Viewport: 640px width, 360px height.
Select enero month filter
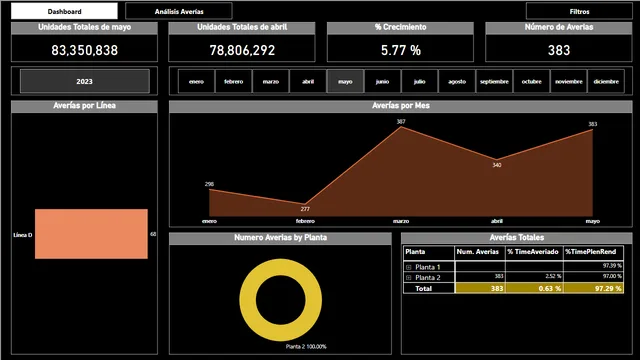coord(196,82)
